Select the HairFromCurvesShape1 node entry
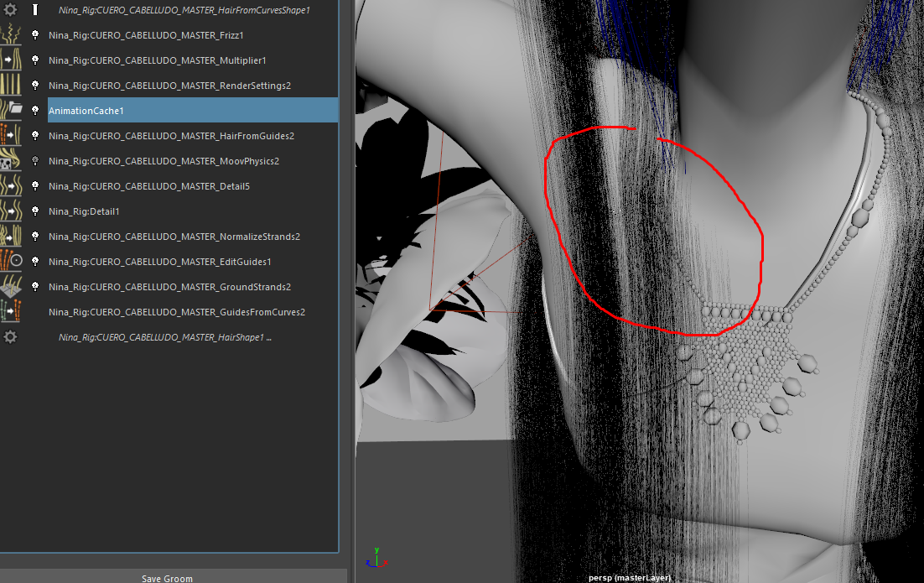Viewport: 924px width, 583px height. coord(184,10)
